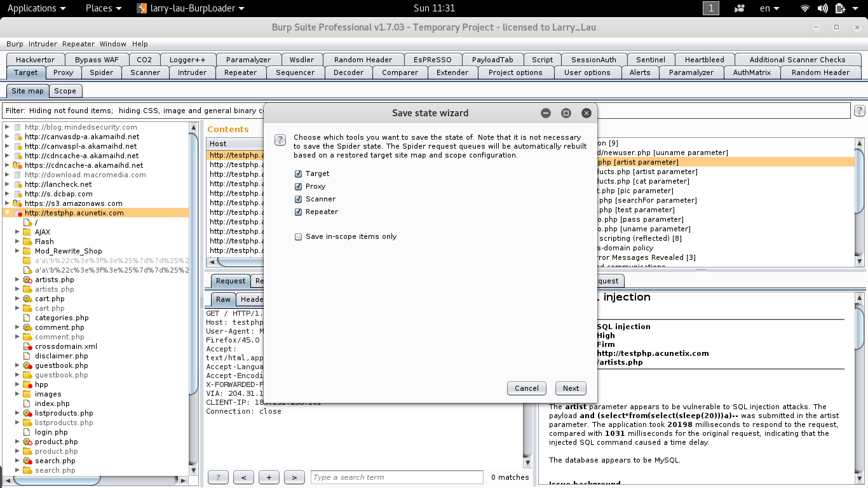Switch to the Heartbleed tab
Image resolution: width=868 pixels, height=488 pixels.
(704, 60)
